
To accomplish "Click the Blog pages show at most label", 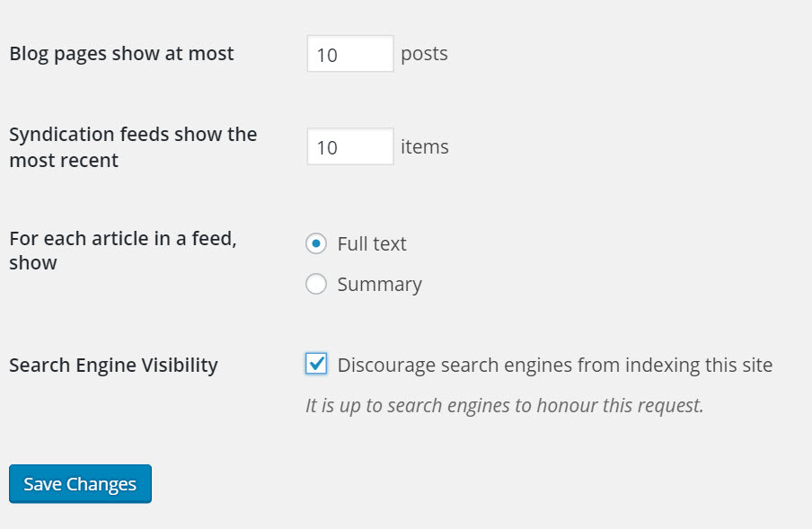I will click(120, 53).
